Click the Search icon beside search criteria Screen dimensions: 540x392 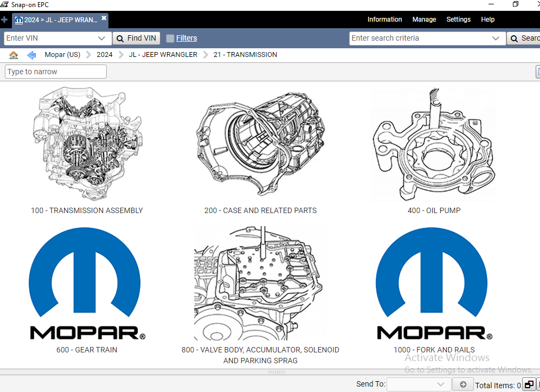click(514, 38)
